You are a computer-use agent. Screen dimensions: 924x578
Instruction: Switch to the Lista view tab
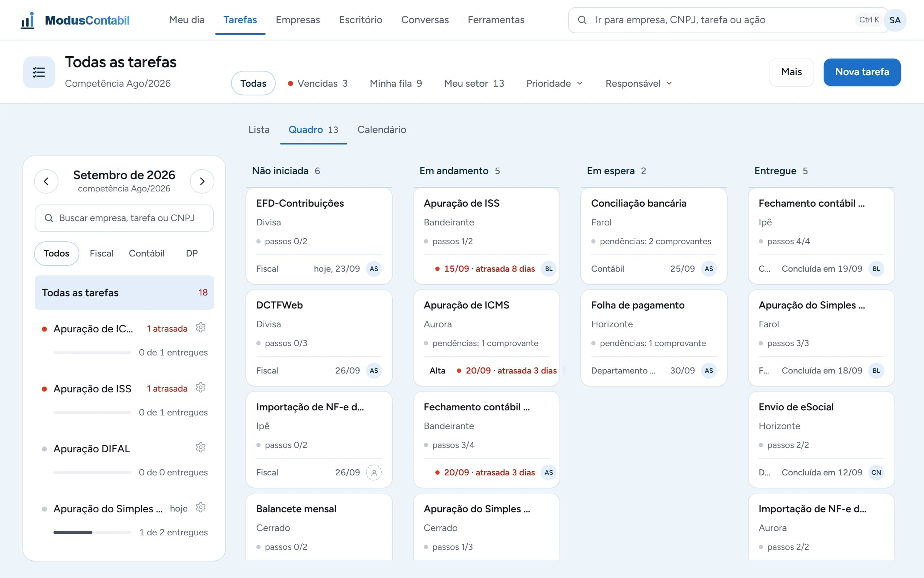(x=259, y=130)
